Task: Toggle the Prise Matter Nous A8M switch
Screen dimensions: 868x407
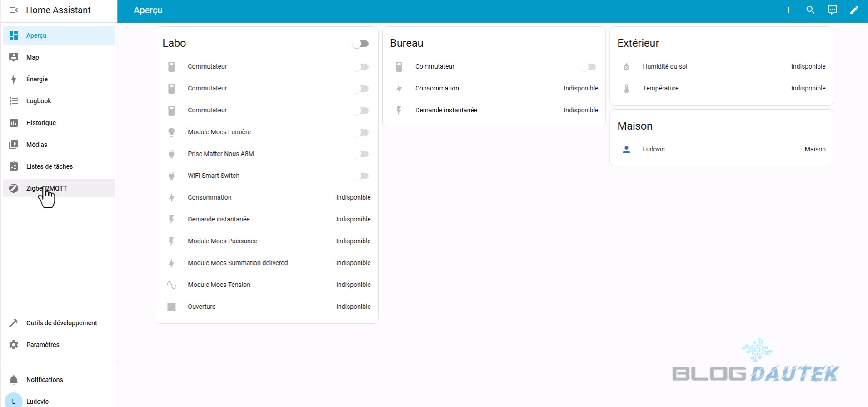Action: click(x=362, y=154)
